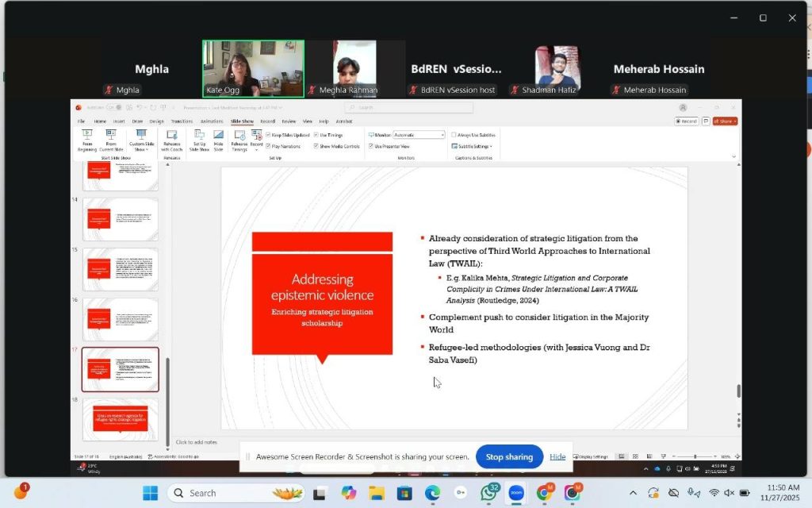Enable Always Use Subtitles checkbox

click(454, 135)
